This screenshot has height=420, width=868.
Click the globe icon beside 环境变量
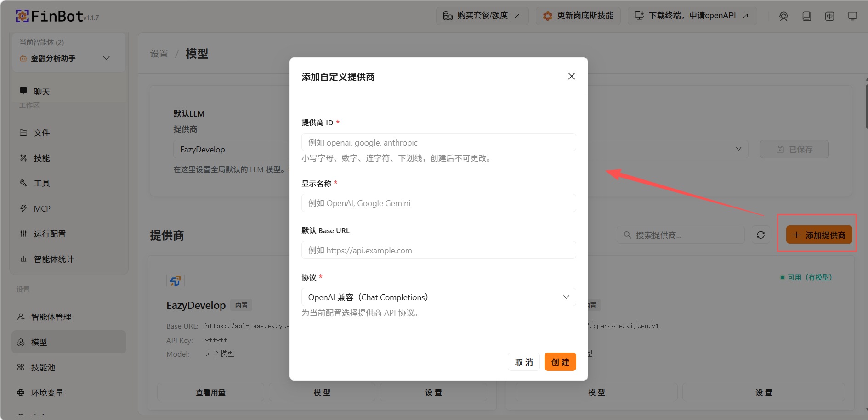point(21,392)
